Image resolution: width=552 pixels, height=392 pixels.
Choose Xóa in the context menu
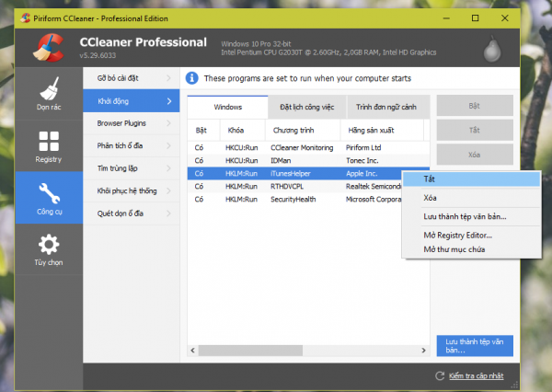(471, 198)
